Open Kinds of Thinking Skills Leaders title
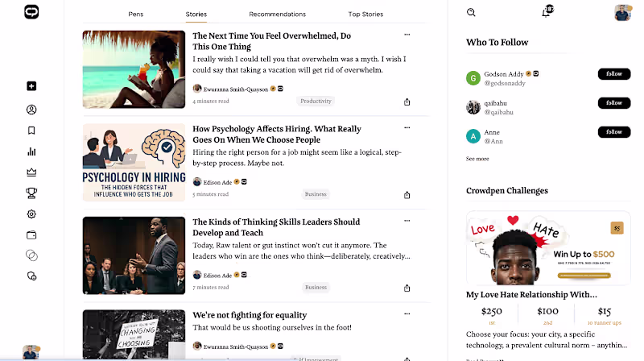The image size is (644, 361). click(276, 227)
